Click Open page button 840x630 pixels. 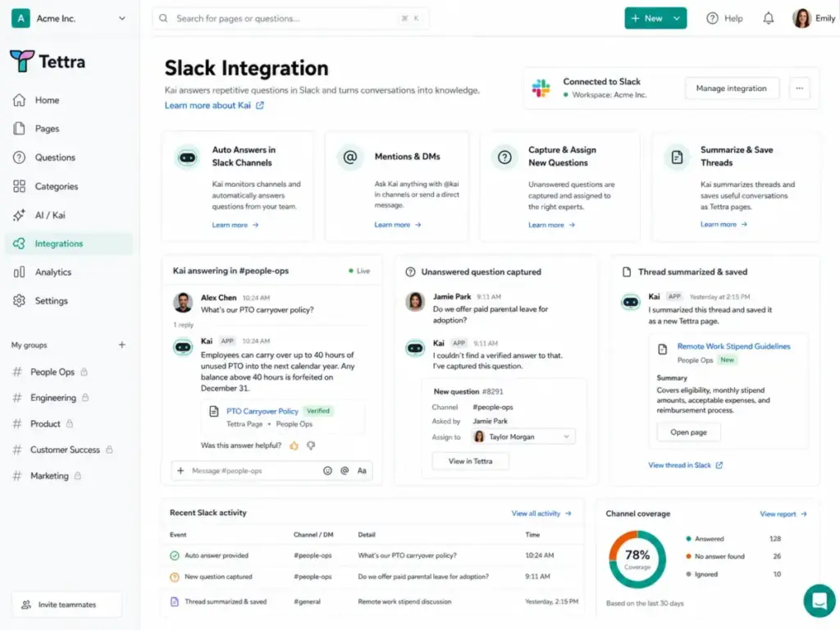tap(688, 432)
